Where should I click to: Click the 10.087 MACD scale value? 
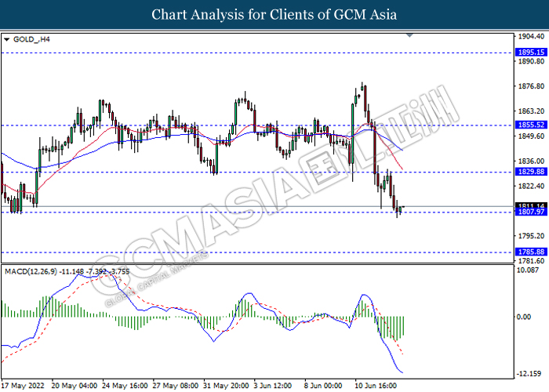point(529,270)
